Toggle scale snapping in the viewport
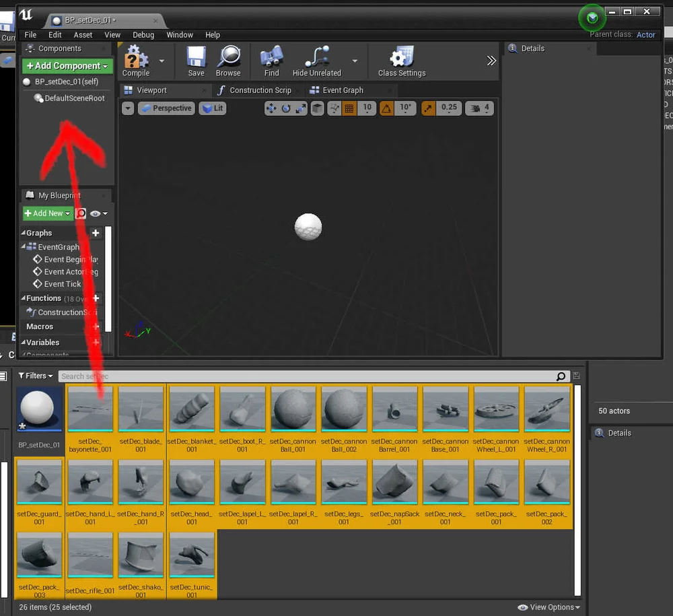This screenshot has height=616, width=673. pos(428,108)
